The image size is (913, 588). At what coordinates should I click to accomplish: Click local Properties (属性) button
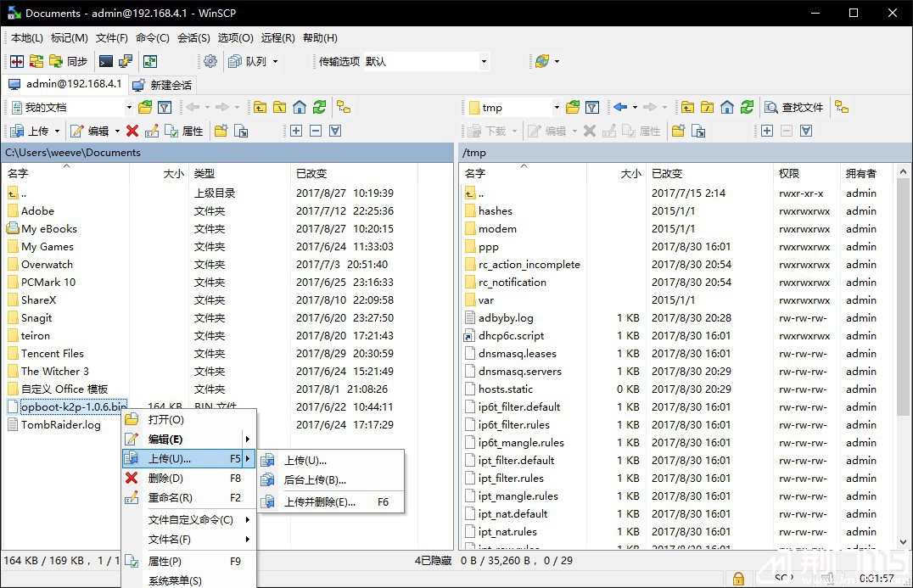(185, 131)
